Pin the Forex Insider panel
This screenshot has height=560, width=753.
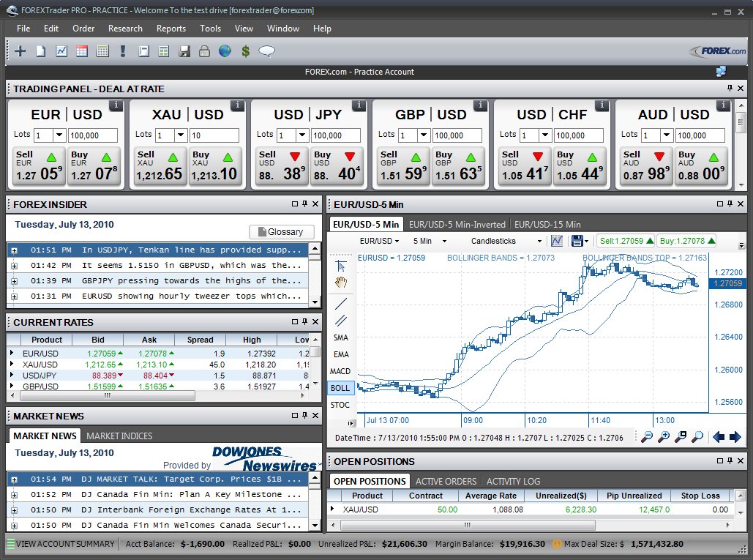click(305, 204)
